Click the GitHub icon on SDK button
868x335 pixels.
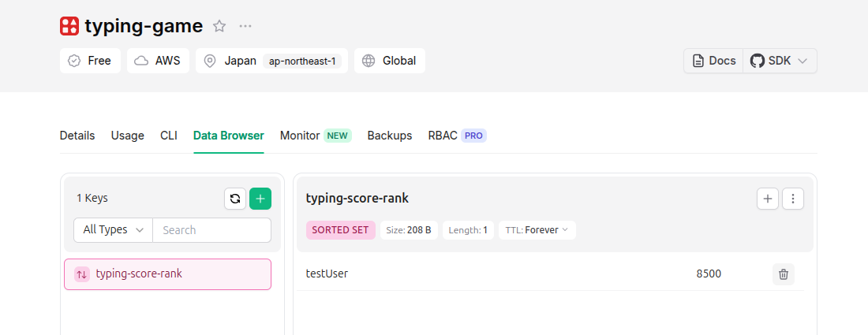point(757,61)
